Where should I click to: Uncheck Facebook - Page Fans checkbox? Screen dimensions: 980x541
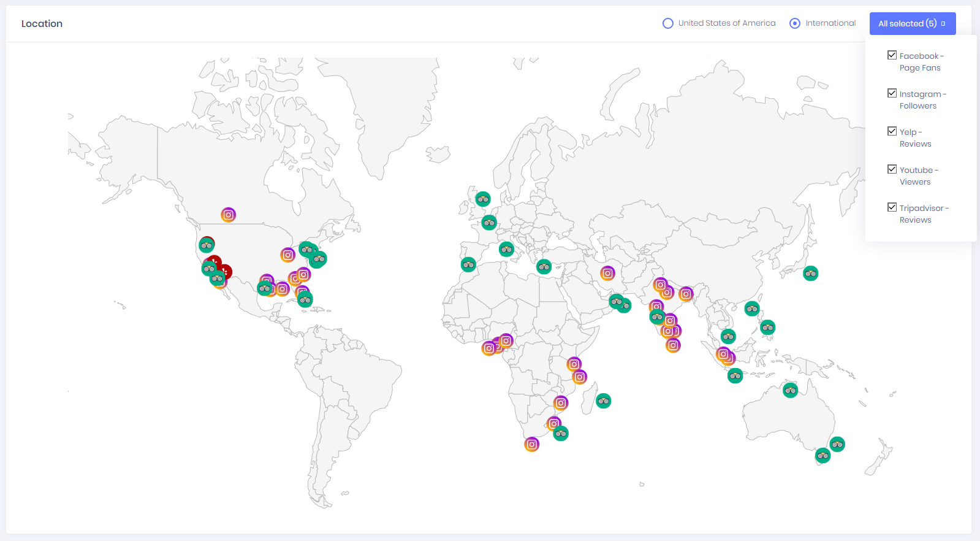pyautogui.click(x=892, y=55)
